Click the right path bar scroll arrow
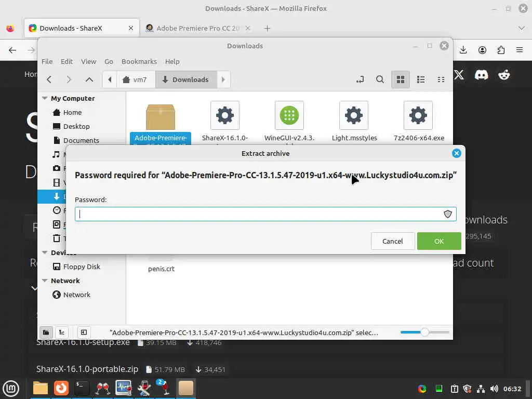 click(223, 79)
